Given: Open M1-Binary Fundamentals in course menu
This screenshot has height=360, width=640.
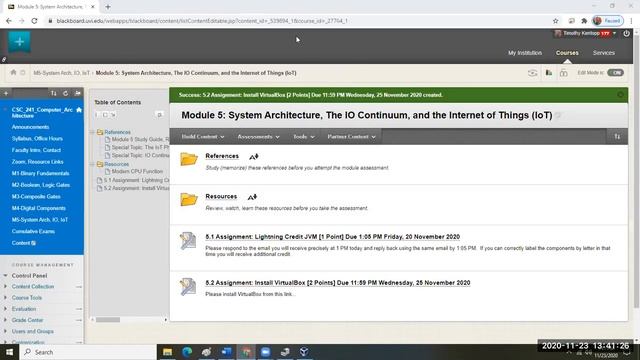Looking at the screenshot, I should point(40,173).
